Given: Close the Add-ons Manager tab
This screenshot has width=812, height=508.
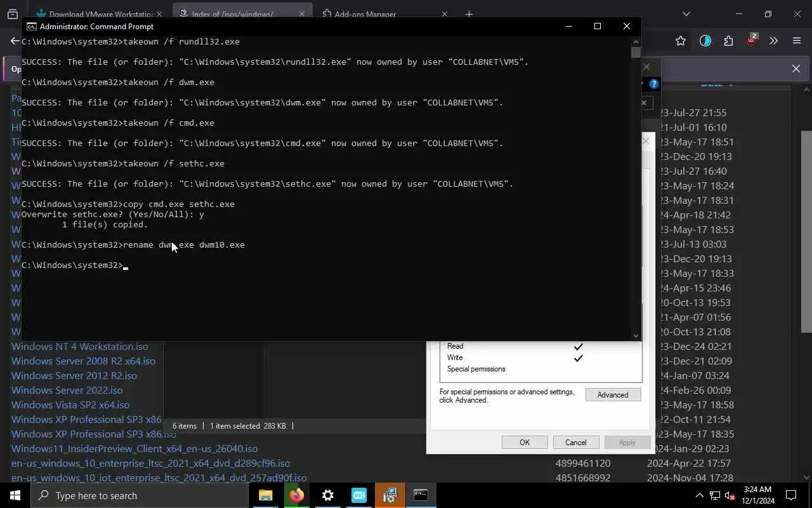Looking at the screenshot, I should 444,14.
